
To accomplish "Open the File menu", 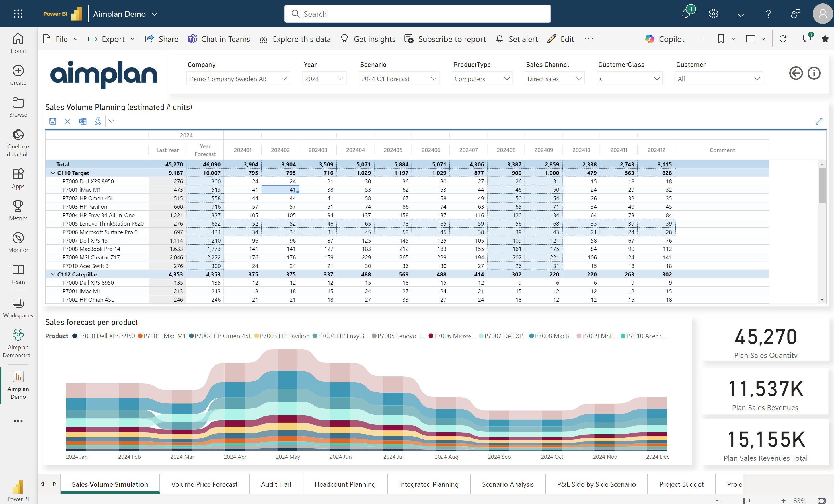I will coord(61,39).
